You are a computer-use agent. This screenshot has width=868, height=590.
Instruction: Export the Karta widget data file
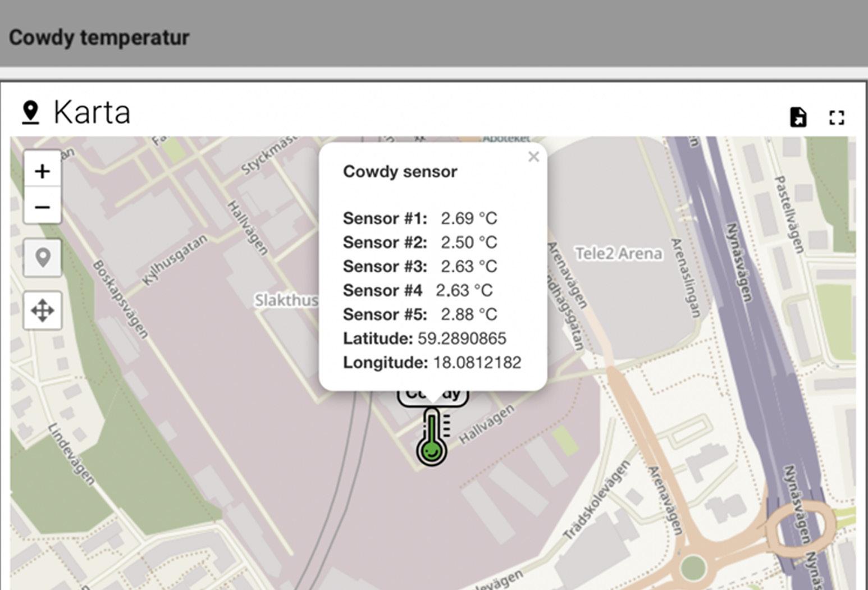[x=798, y=117]
